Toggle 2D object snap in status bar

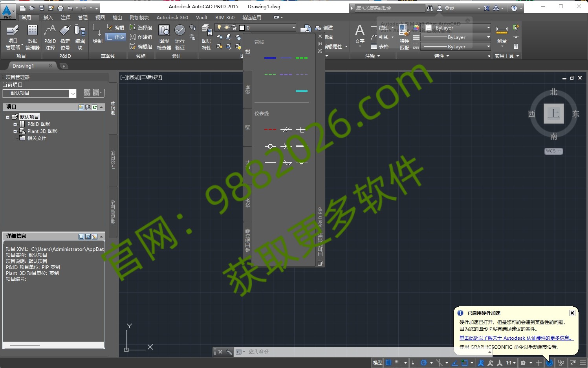point(465,363)
